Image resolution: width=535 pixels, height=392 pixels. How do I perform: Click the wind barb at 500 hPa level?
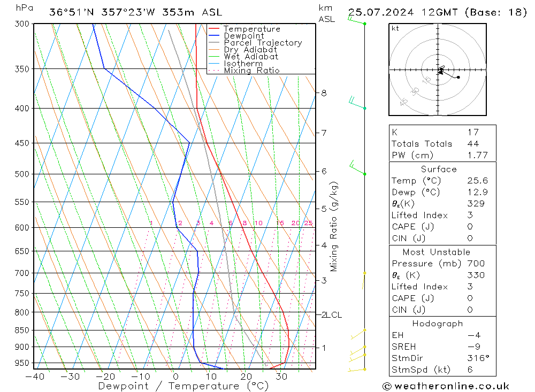[357, 167]
